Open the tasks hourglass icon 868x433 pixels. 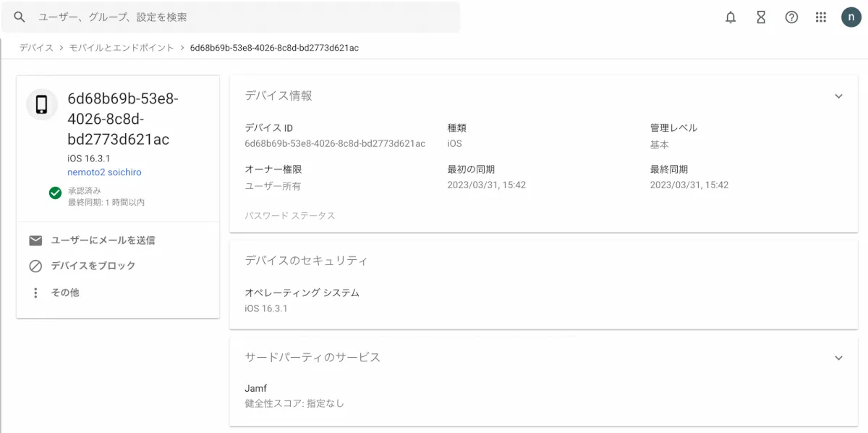tap(761, 17)
